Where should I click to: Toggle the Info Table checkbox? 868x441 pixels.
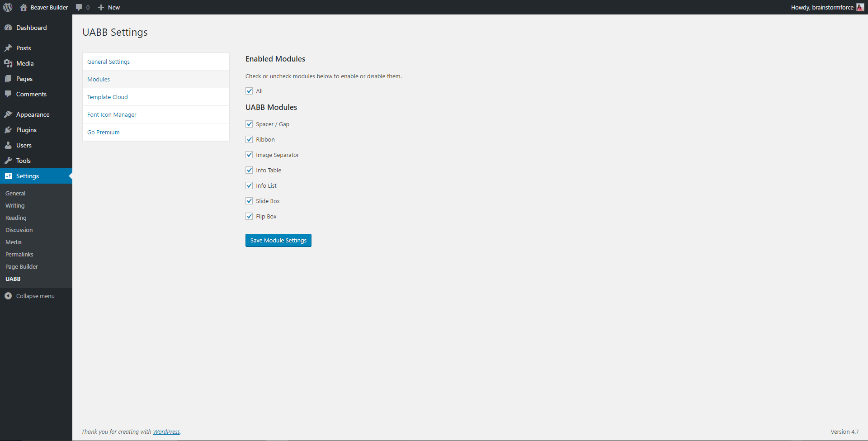point(249,170)
